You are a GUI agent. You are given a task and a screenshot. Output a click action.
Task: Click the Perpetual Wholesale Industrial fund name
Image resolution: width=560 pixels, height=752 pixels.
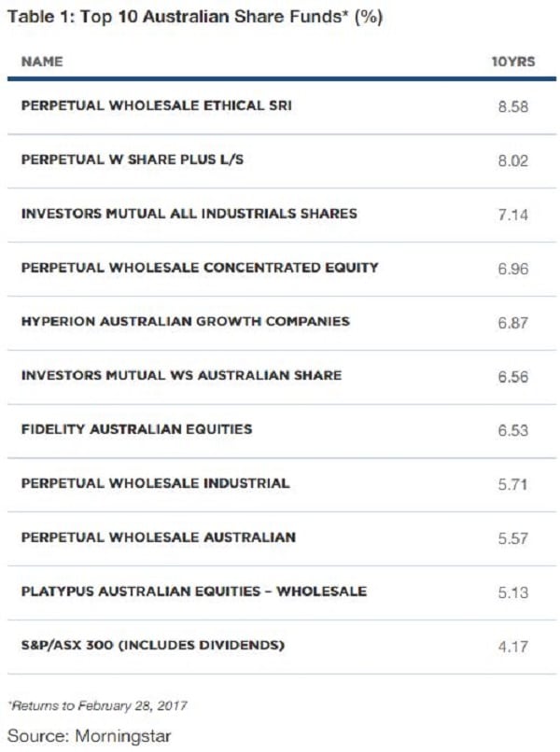[x=155, y=483]
